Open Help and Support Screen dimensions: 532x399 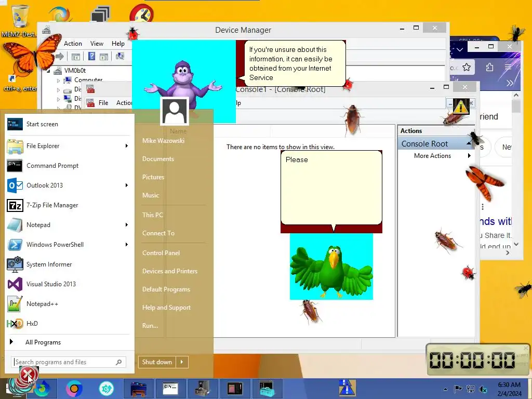coord(166,308)
